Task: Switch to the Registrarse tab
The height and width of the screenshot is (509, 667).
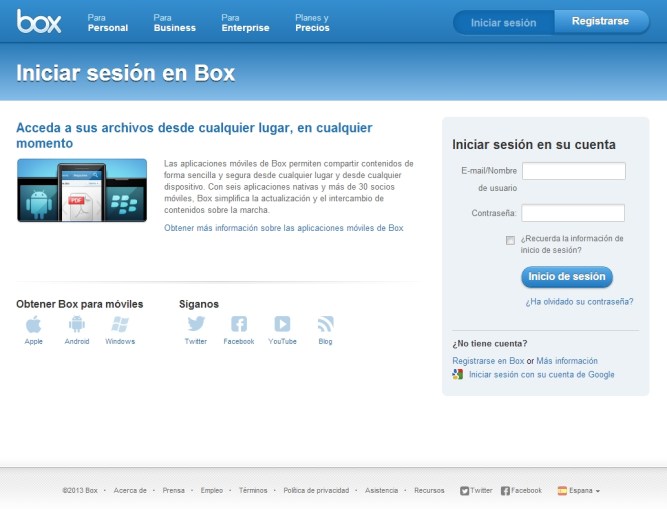Action: point(600,21)
